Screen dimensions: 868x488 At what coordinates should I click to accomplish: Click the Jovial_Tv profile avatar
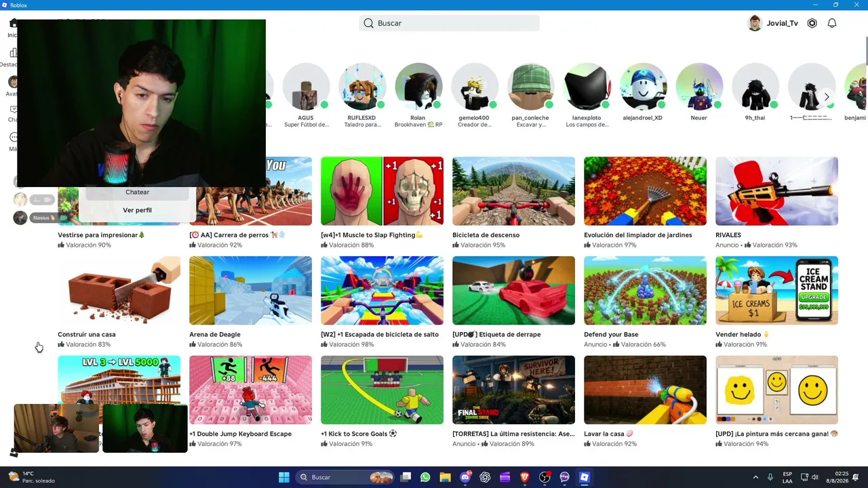tap(755, 23)
